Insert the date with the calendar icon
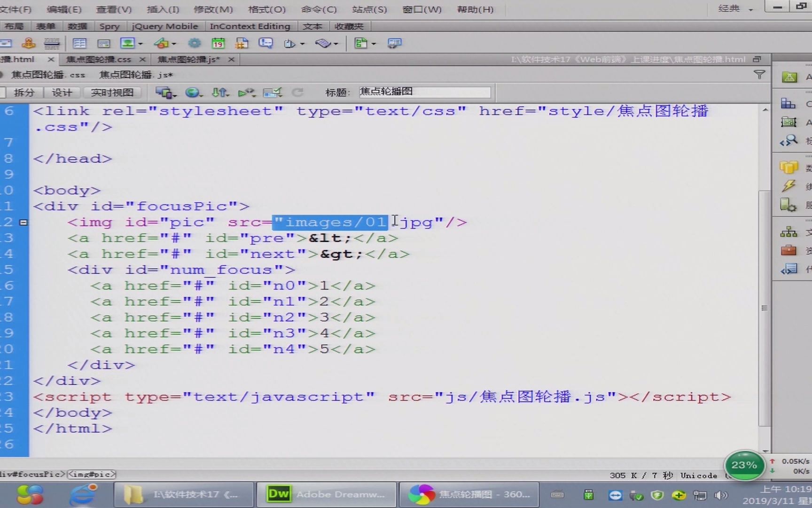812x508 pixels. click(218, 44)
